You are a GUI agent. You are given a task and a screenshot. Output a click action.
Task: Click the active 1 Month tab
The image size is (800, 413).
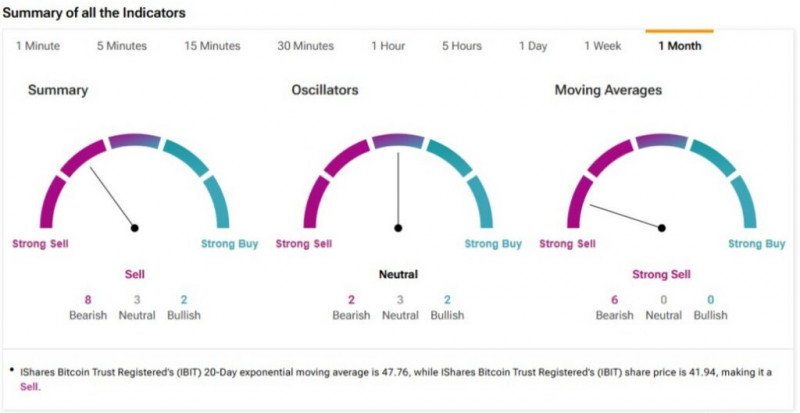679,46
